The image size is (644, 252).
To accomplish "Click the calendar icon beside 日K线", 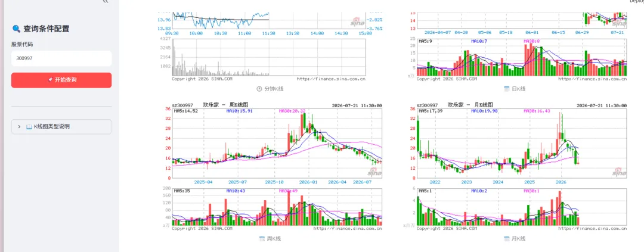I will [506, 89].
